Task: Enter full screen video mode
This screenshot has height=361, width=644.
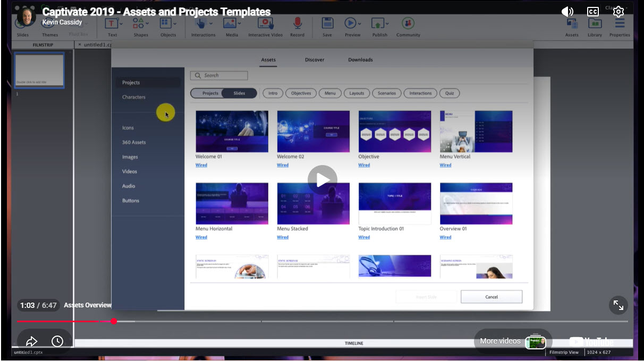Action: coord(618,305)
